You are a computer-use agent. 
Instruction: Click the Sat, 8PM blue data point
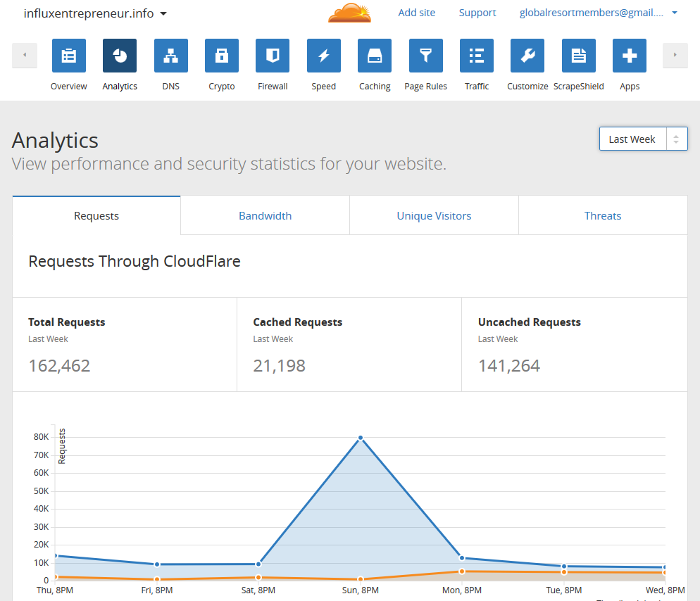[x=258, y=564]
